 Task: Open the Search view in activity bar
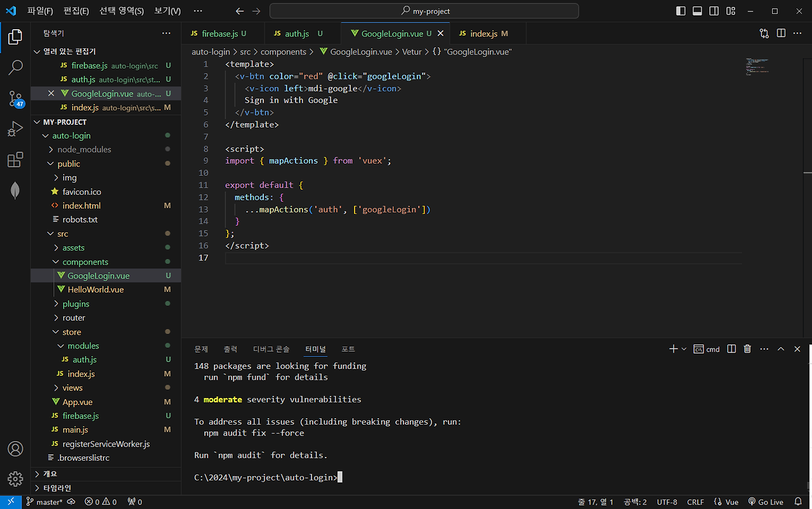point(15,67)
